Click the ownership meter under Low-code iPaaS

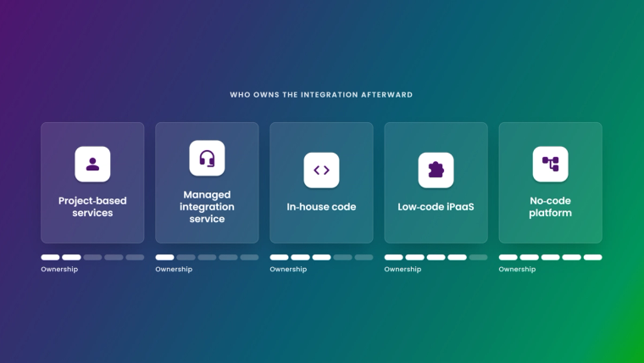pos(436,257)
